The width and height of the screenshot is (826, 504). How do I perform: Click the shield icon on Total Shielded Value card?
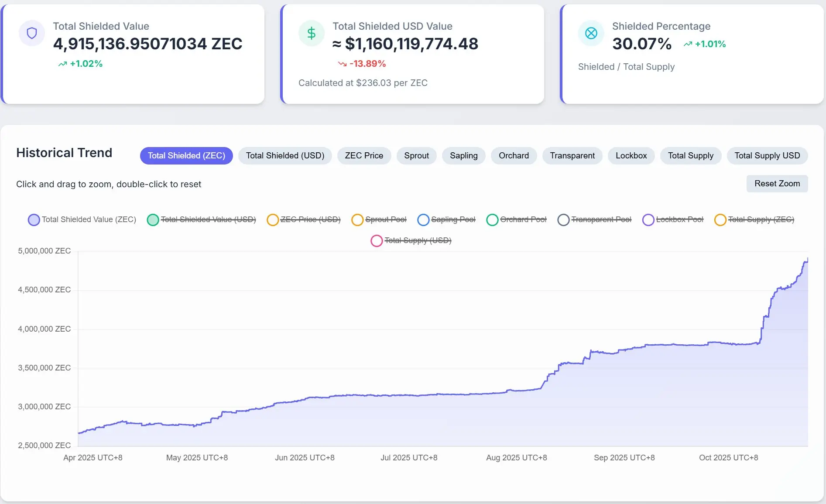32,33
